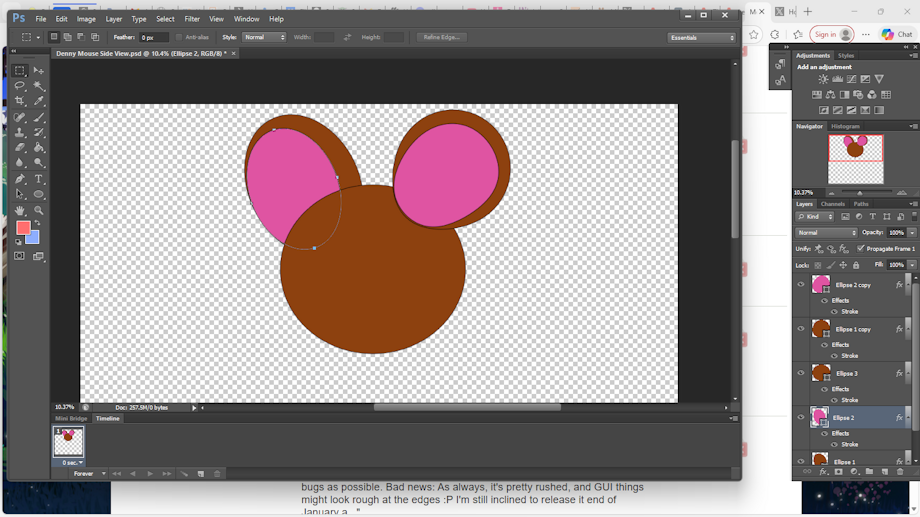Switch to the Channels tab
Screen dimensions: 920x517
833,204
